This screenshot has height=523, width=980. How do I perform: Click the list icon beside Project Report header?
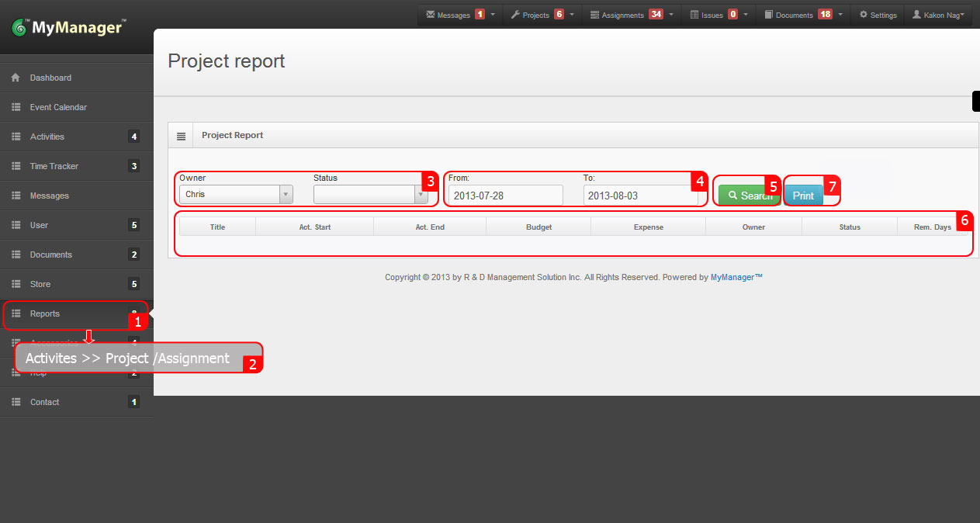181,135
